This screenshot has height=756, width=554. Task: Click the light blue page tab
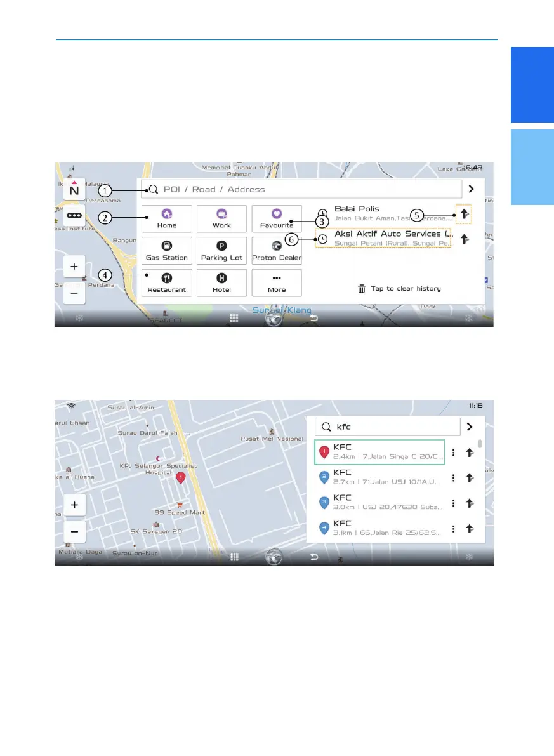532,168
